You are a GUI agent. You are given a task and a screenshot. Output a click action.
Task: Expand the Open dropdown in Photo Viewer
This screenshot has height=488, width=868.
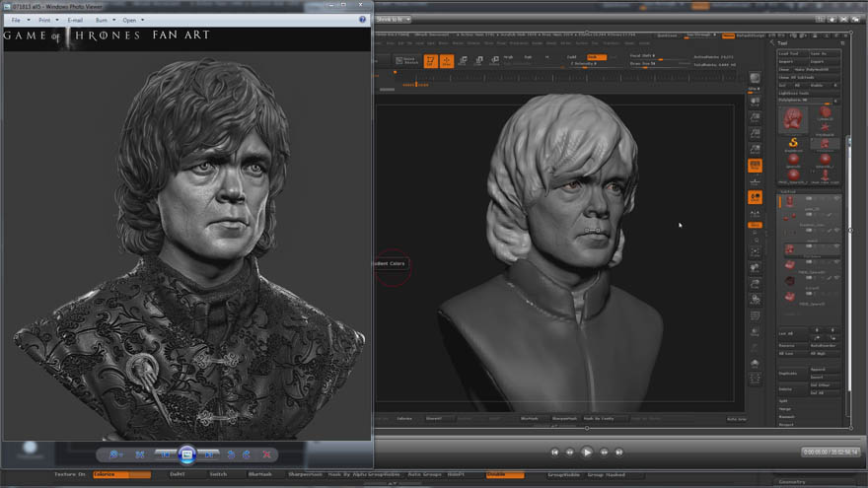[x=133, y=20]
